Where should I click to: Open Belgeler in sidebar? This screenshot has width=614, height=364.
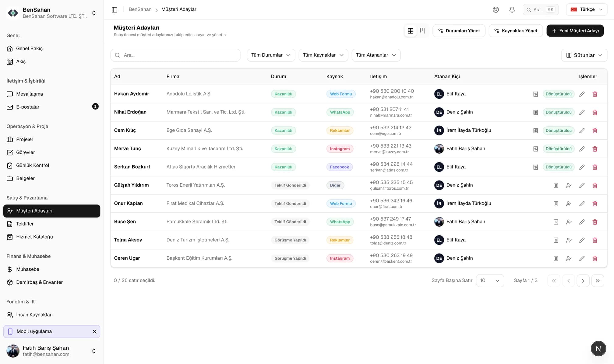52,178
